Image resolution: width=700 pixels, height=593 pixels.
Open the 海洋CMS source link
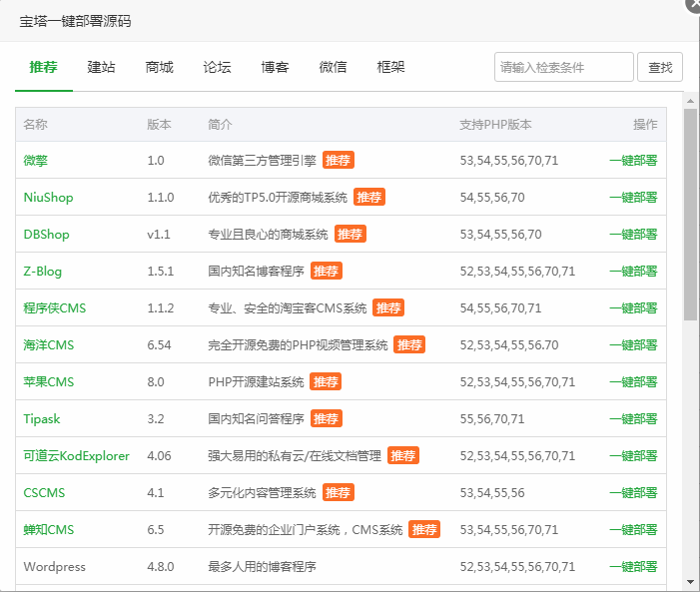[49, 345]
